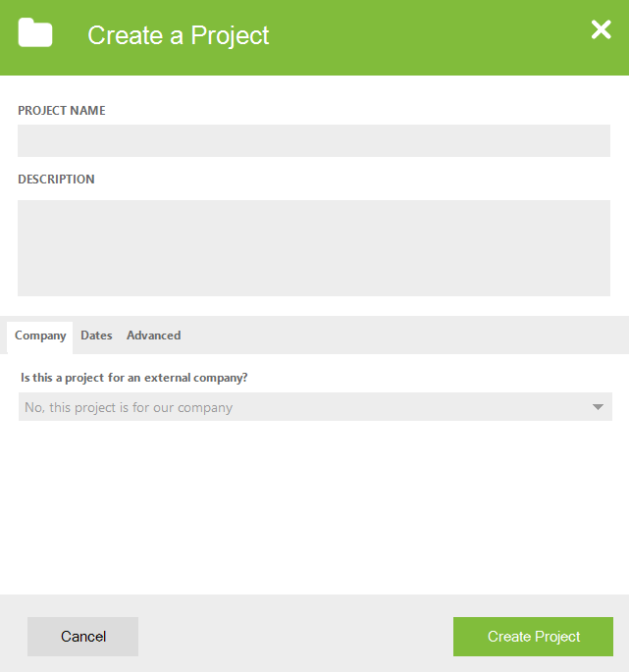Click blank white panel below company dropdown
Screen dimensions: 629x672
314,505
